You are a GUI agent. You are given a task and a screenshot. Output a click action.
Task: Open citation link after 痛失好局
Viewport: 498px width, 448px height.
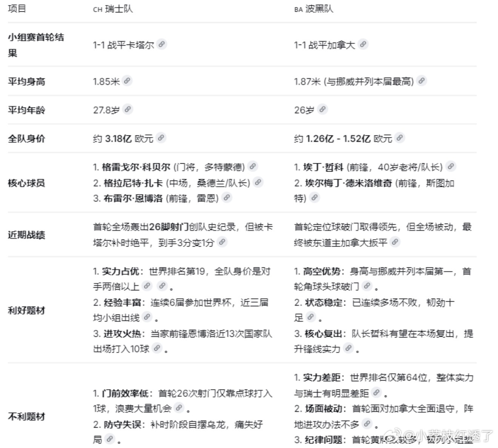coord(109,439)
